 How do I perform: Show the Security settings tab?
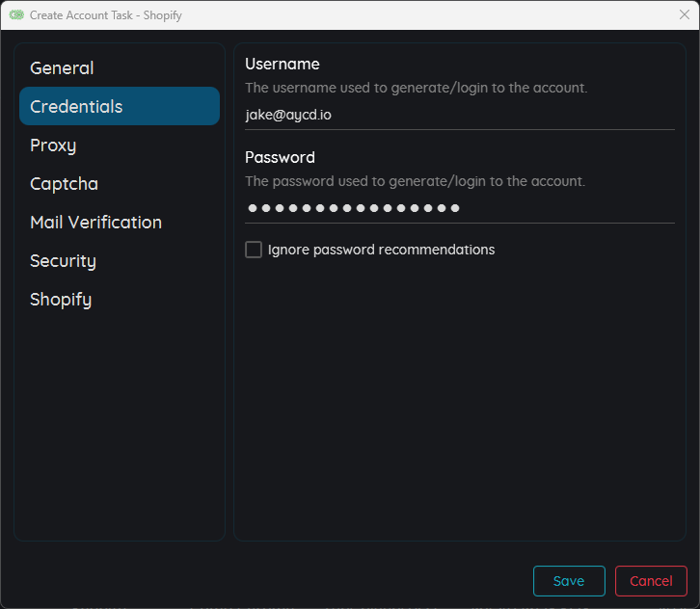tap(63, 261)
